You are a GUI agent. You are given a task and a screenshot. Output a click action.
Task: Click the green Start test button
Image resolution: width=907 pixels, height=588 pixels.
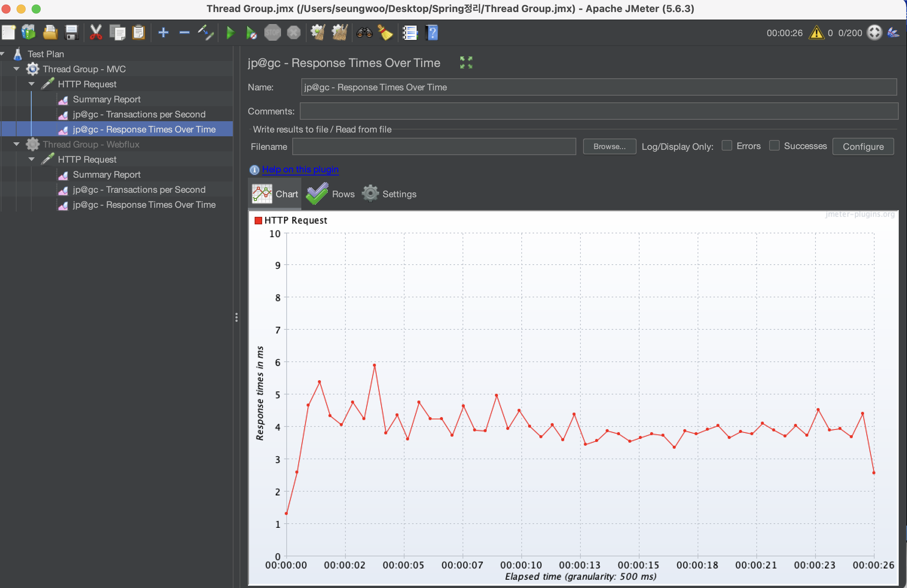click(x=230, y=33)
